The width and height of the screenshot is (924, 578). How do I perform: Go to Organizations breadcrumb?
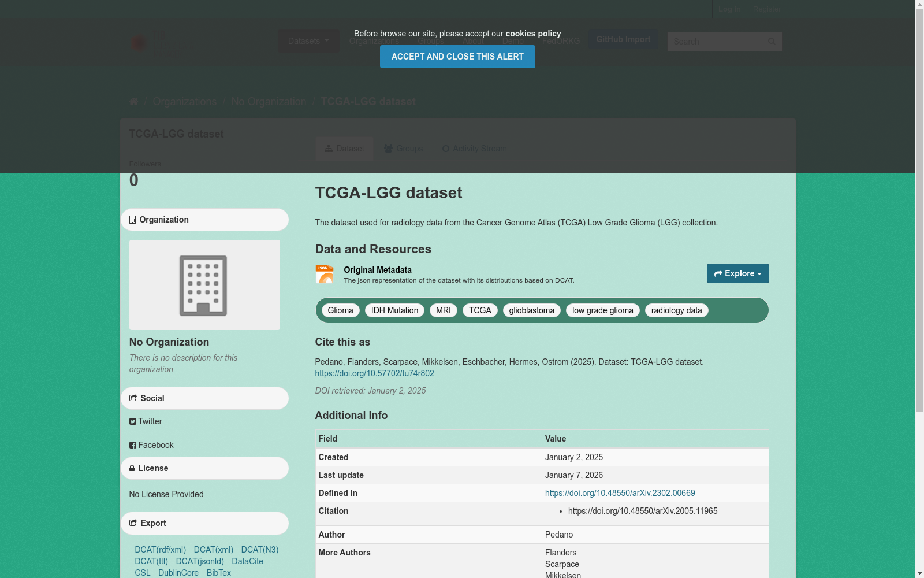pos(185,102)
